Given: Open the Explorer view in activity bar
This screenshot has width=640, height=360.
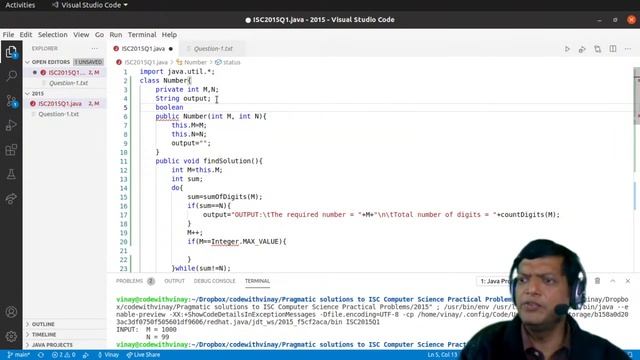Looking at the screenshot, I should tap(11, 52).
